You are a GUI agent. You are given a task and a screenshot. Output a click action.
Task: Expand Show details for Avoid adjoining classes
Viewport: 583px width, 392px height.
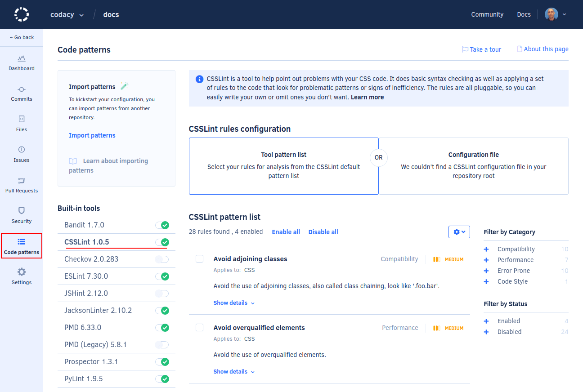pos(234,303)
